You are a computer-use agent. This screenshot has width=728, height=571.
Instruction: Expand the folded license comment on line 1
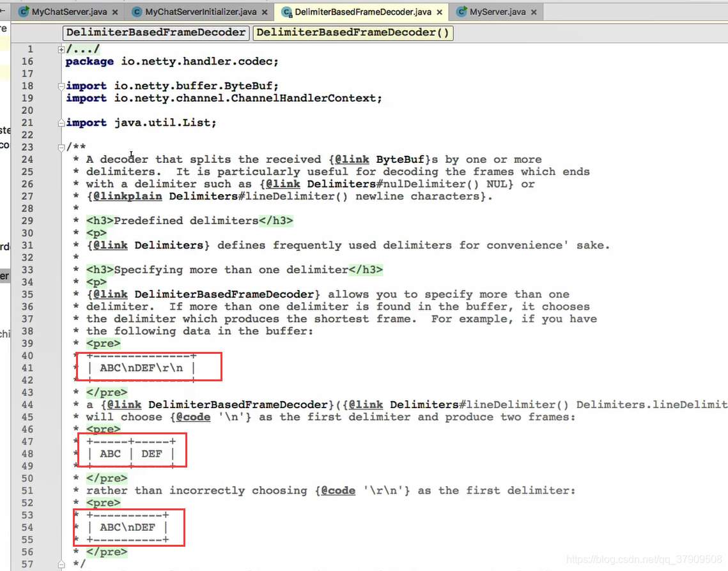61,49
